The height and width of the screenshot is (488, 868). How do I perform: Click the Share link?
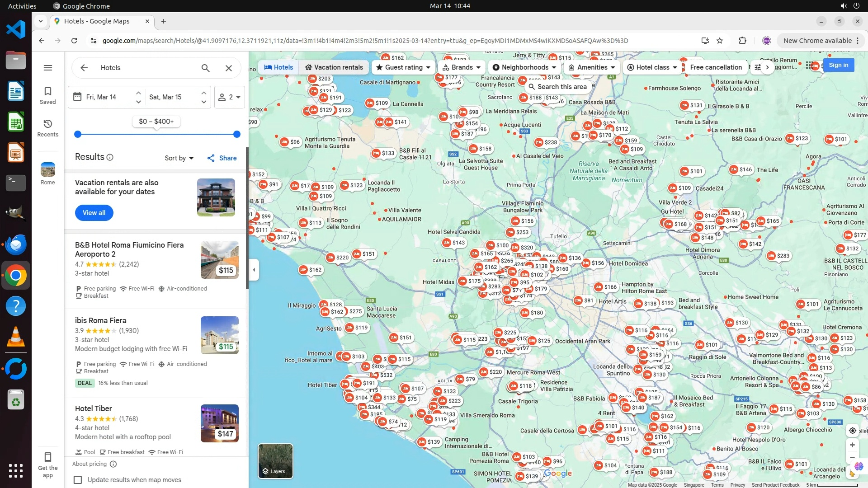tap(222, 158)
